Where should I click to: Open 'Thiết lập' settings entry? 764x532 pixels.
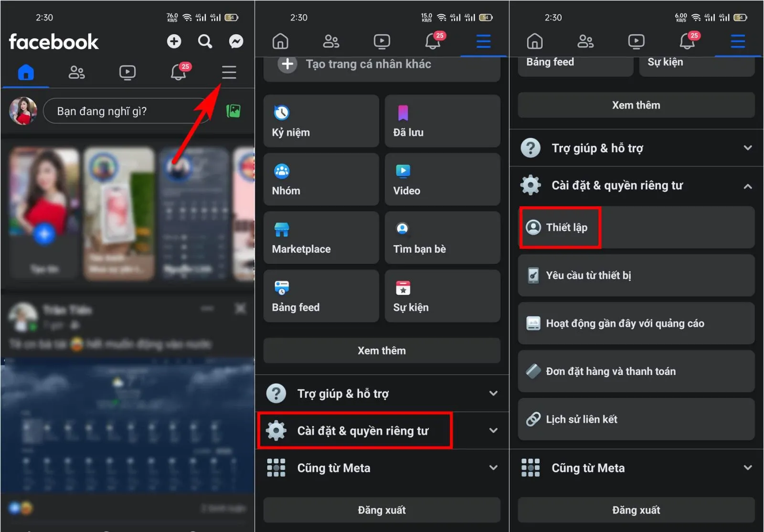point(637,227)
